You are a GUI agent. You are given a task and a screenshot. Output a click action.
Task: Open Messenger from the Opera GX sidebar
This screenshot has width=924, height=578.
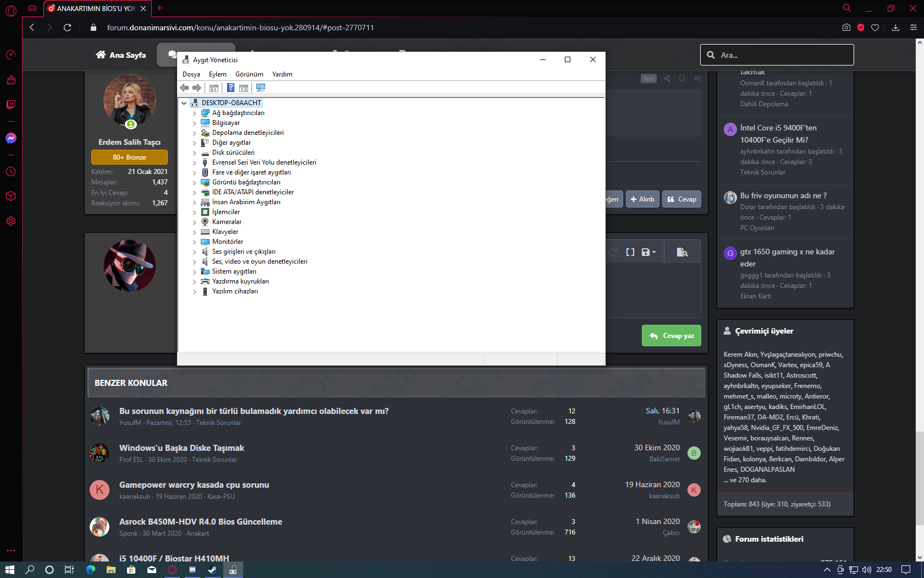tap(11, 138)
